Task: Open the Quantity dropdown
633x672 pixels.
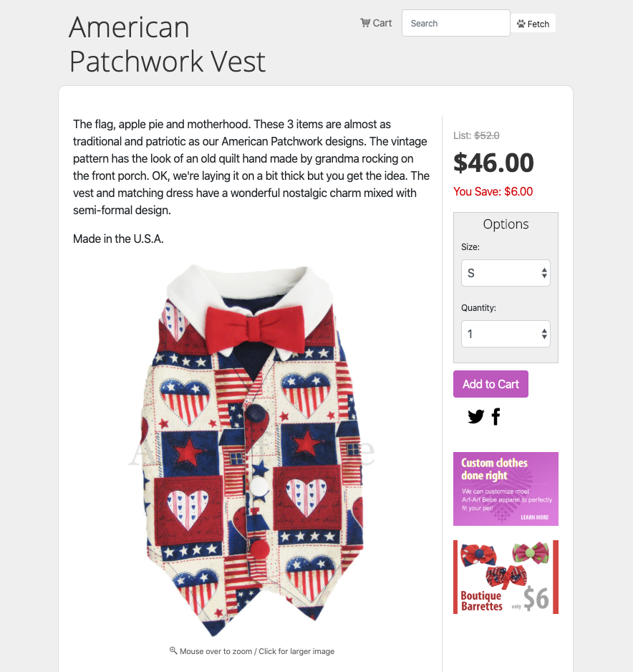Action: pos(506,334)
